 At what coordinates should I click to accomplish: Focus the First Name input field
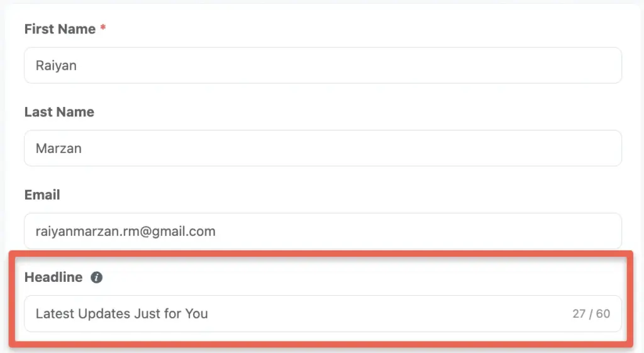(323, 65)
